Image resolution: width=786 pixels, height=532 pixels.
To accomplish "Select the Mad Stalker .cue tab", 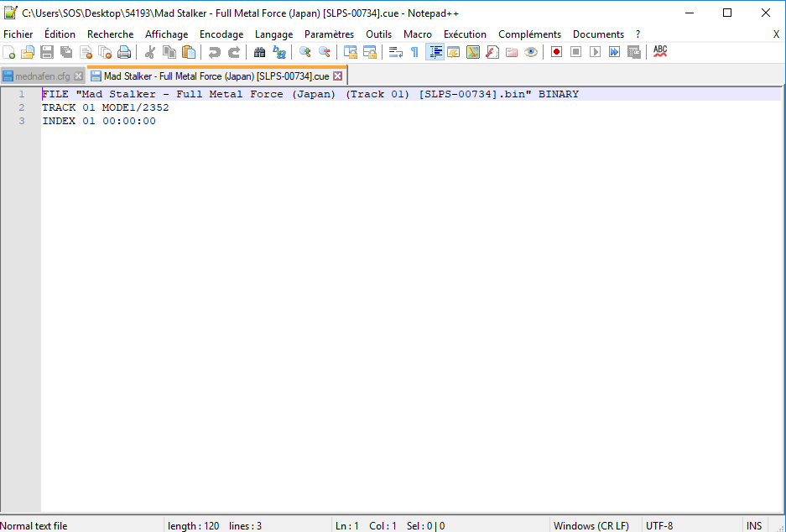I will point(216,76).
